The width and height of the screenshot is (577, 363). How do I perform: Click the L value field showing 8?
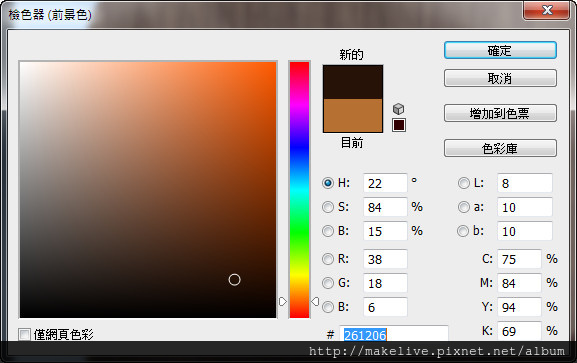[x=525, y=183]
